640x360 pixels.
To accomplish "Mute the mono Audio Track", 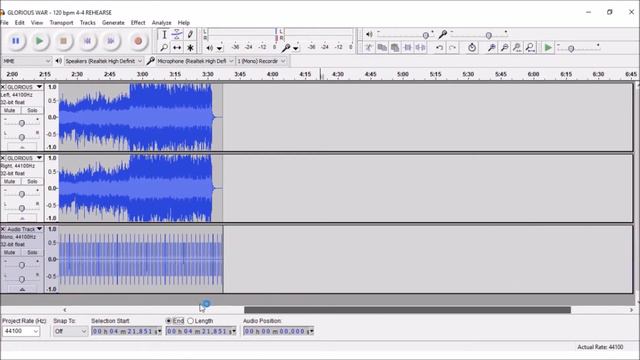I will (10, 252).
